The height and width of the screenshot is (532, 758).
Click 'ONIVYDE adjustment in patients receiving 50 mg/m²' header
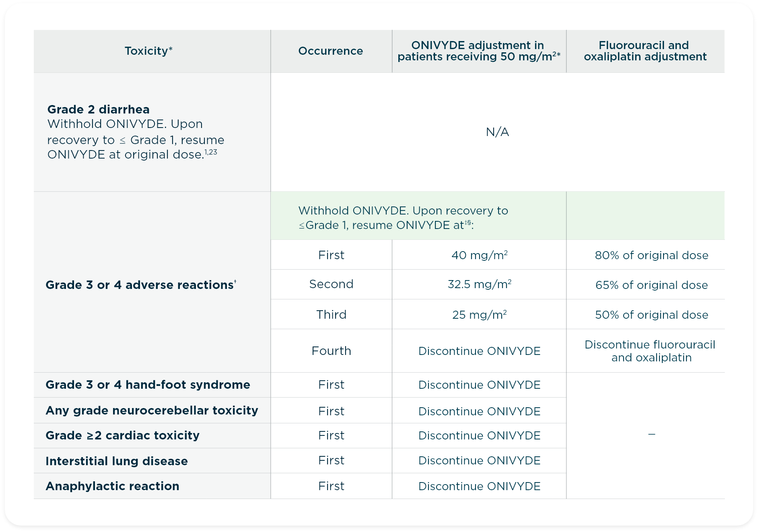pos(479,51)
